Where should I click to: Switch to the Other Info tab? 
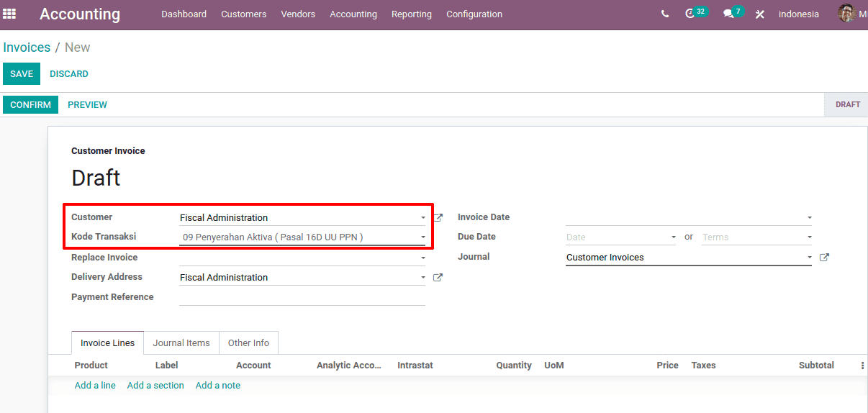(248, 343)
